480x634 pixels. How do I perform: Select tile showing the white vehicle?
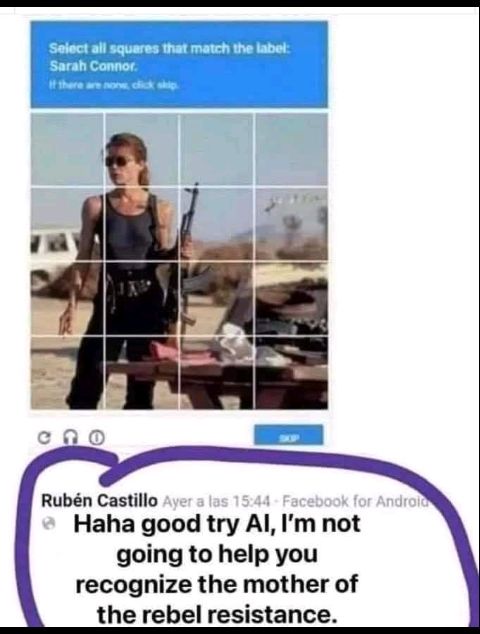(x=68, y=224)
